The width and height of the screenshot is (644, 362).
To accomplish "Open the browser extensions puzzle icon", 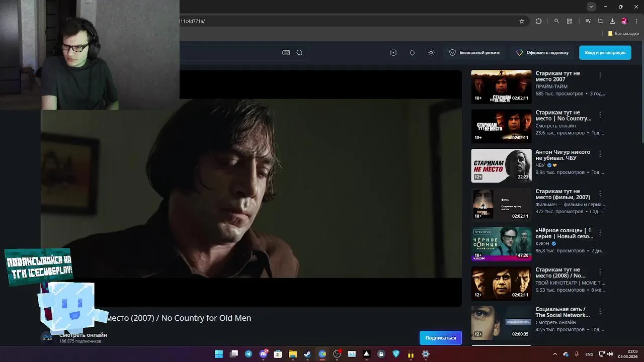I will click(x=539, y=21).
